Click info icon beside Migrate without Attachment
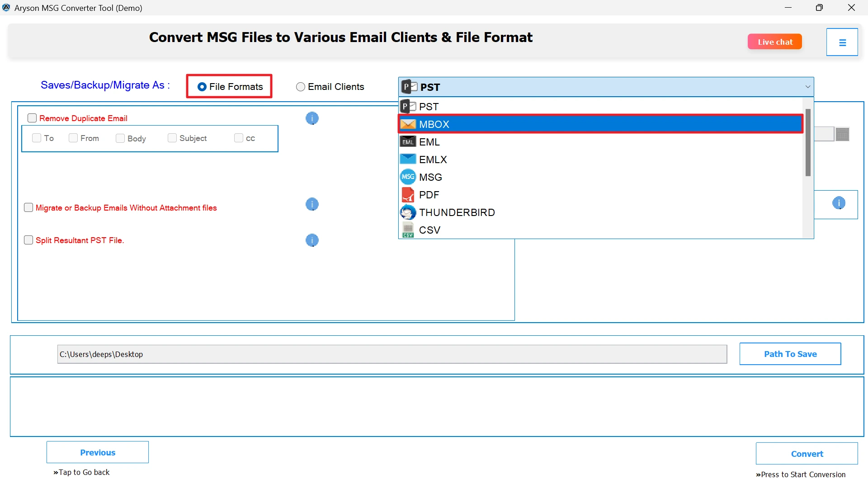868x488 pixels. pos(312,204)
